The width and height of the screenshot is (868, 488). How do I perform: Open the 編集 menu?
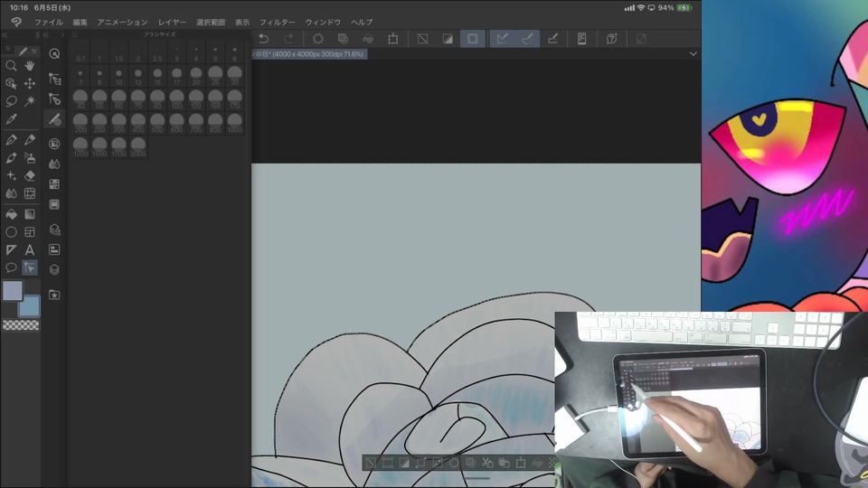point(80,22)
